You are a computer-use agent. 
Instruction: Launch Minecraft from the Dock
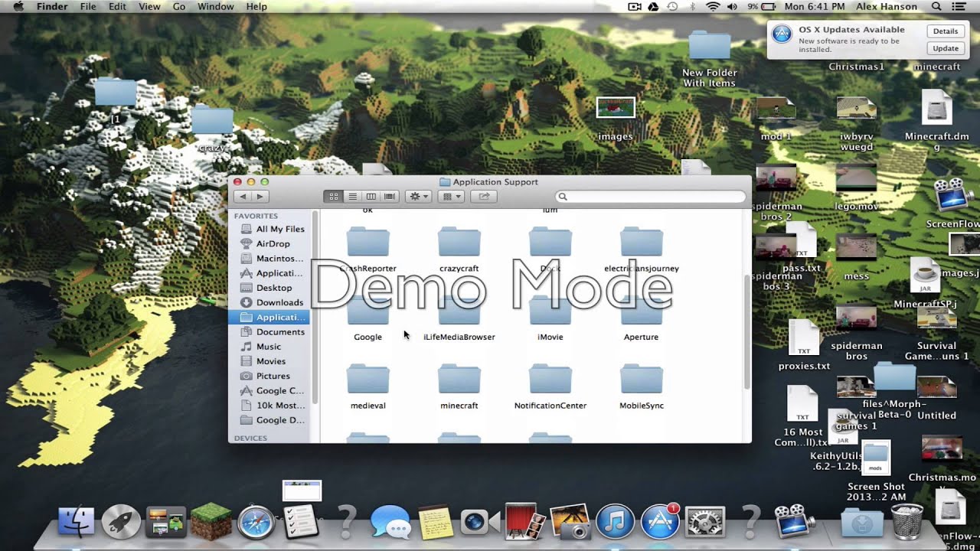211,521
